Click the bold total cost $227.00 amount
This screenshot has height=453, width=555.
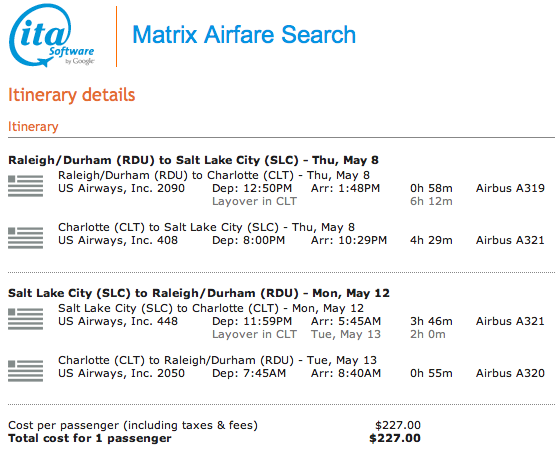tap(395, 438)
